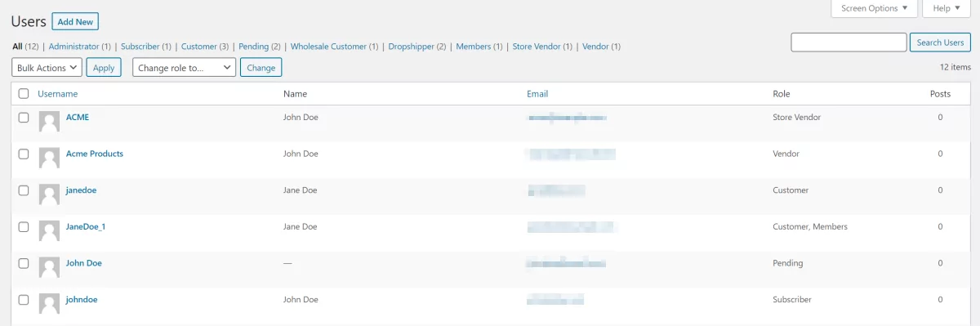Click the Search Users button
This screenshot has width=980, height=326.
[940, 42]
